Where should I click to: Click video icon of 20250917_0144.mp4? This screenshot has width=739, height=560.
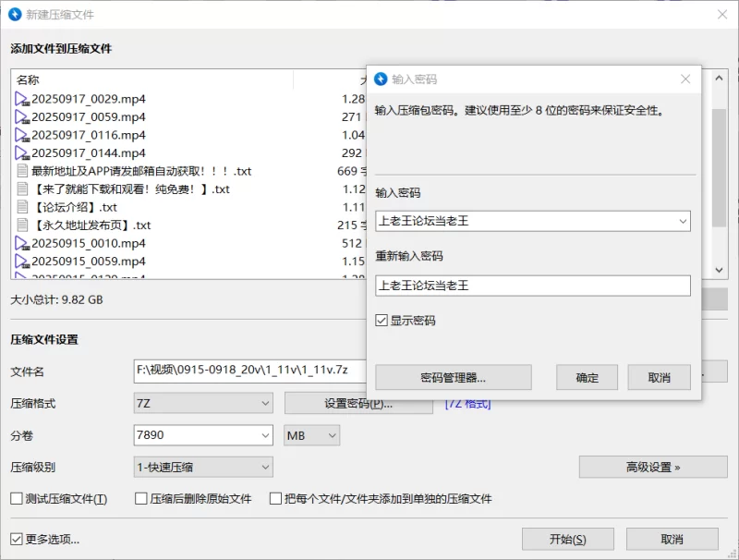23,153
